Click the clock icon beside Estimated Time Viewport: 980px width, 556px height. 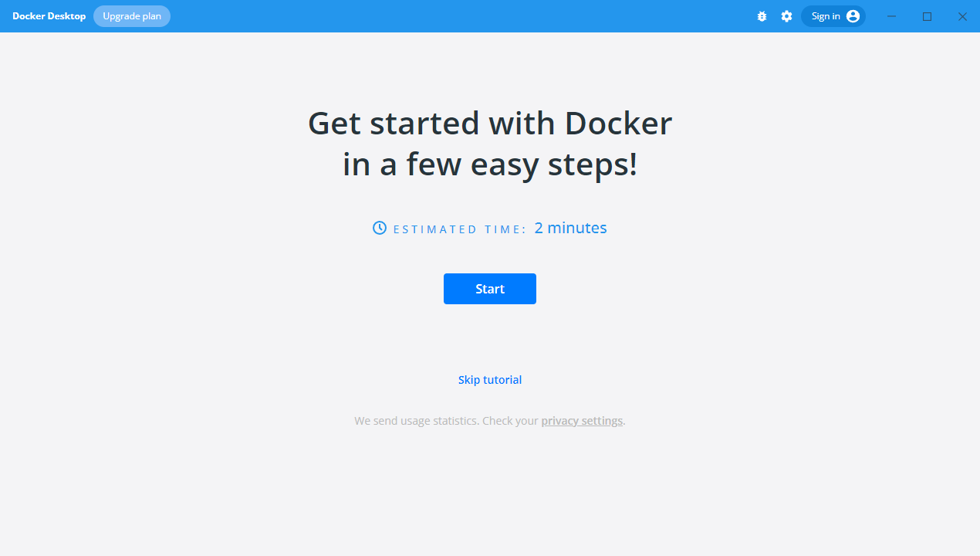pos(380,228)
